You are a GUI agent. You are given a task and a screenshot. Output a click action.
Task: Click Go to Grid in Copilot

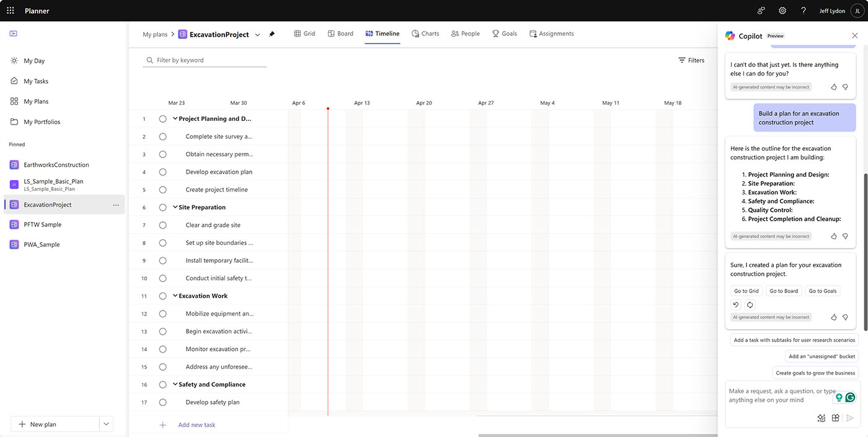746,291
